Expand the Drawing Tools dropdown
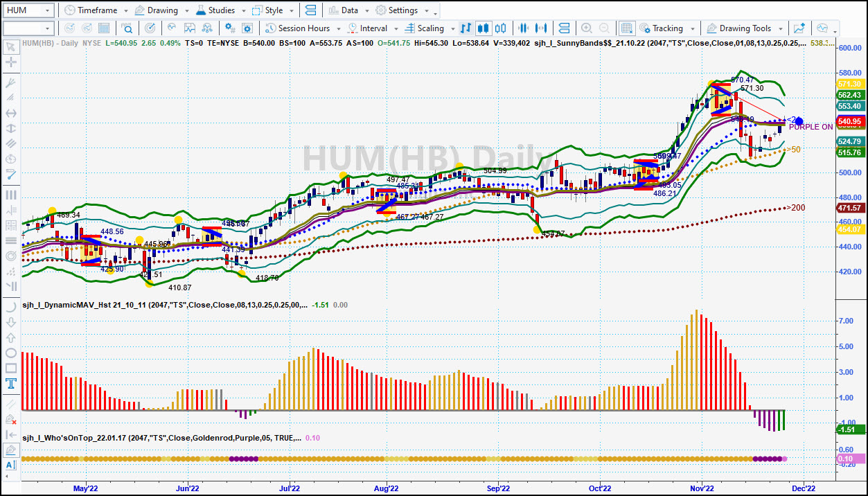Viewport: 868px width, 496px height. (780, 28)
